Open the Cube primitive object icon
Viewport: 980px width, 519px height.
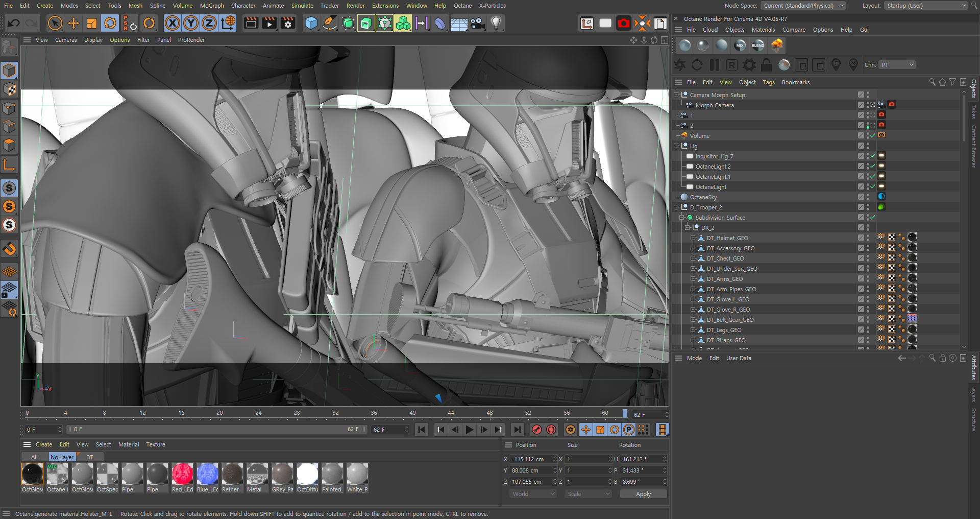coord(311,23)
